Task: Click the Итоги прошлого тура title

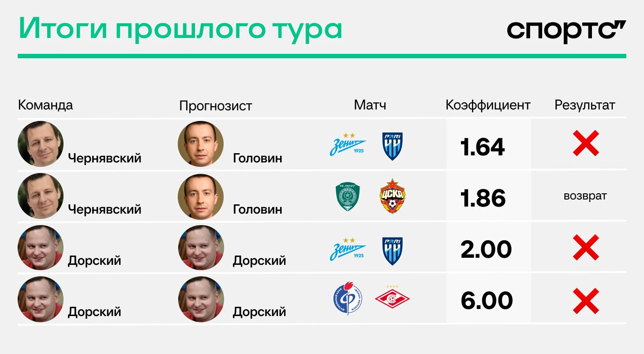Action: pos(180,30)
